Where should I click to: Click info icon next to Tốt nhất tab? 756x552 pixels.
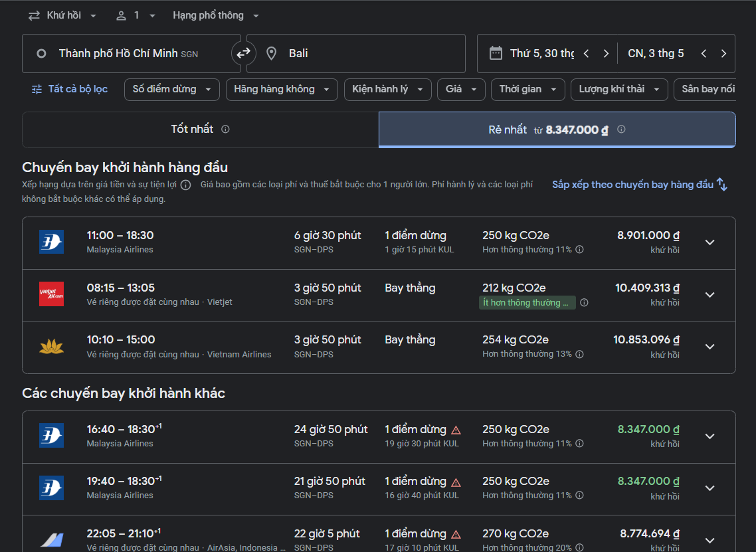point(225,130)
